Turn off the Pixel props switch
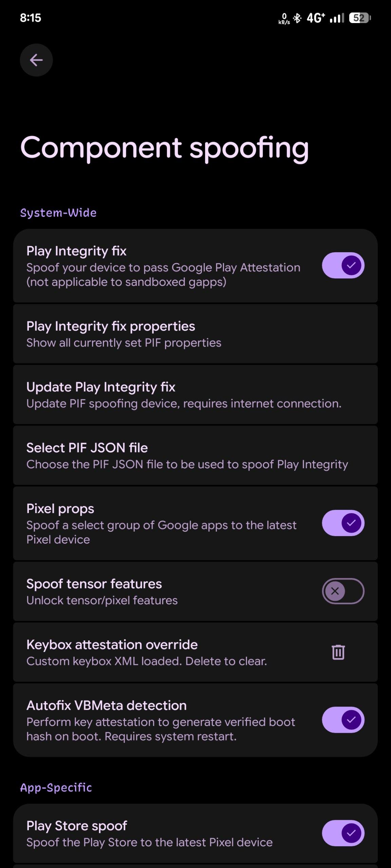Screen dimensions: 391x868 [x=343, y=523]
